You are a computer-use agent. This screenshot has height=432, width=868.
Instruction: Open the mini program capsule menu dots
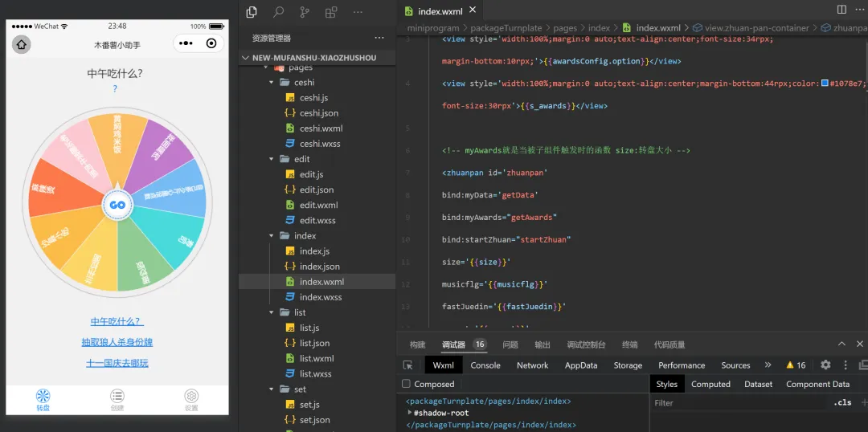pyautogui.click(x=186, y=43)
